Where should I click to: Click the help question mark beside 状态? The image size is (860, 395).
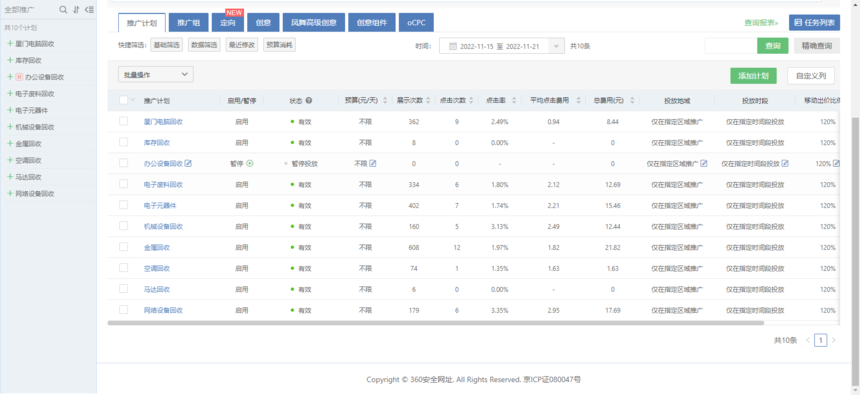pyautogui.click(x=309, y=100)
